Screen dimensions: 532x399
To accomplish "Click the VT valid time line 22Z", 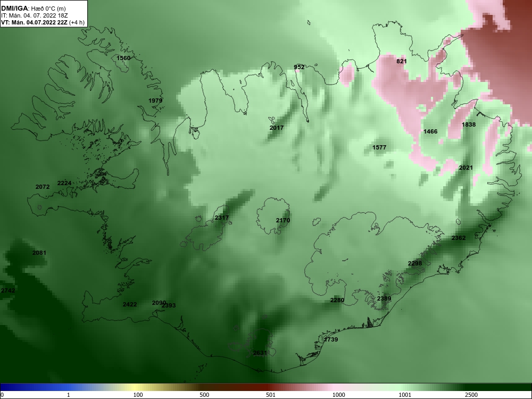I will (43, 23).
